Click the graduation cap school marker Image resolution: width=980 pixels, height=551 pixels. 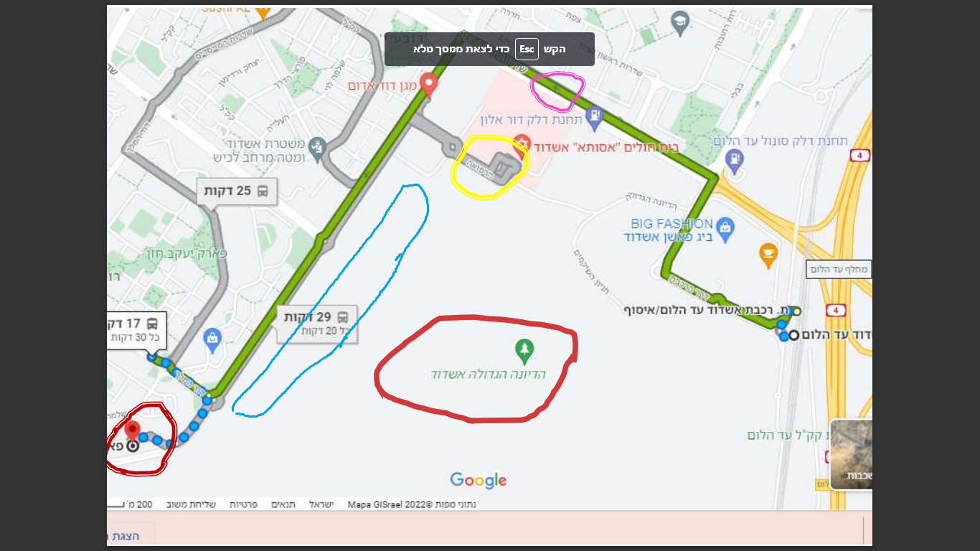click(x=680, y=22)
